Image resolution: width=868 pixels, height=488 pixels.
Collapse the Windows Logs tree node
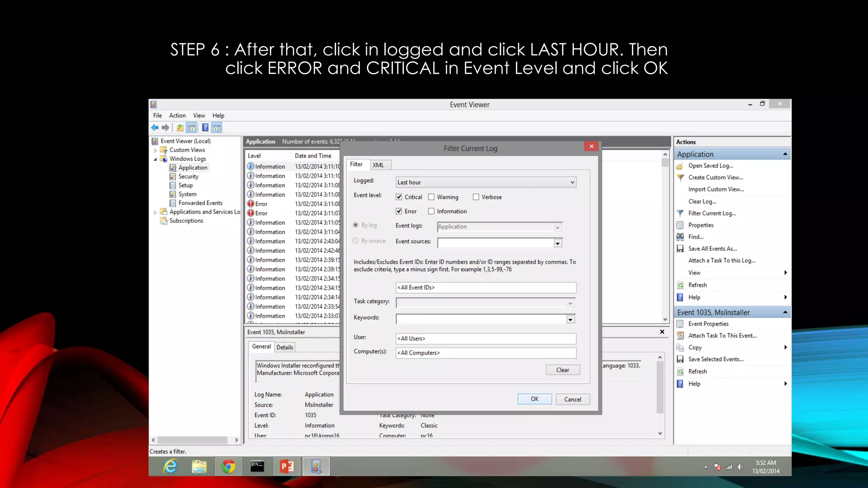pos(155,159)
